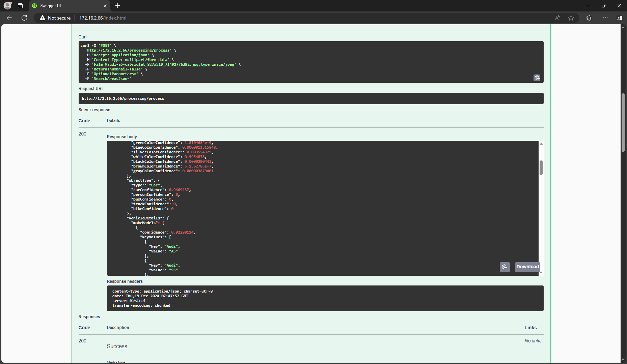Click the browser back arrow

(9, 18)
